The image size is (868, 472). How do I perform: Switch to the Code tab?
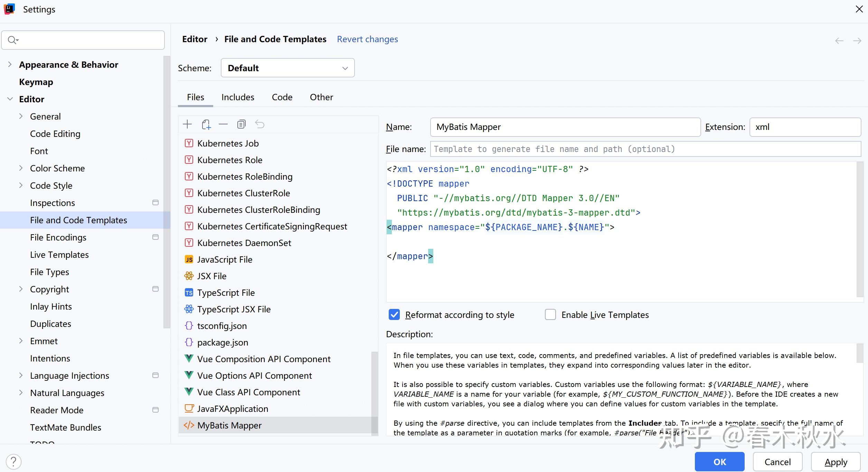pyautogui.click(x=282, y=97)
